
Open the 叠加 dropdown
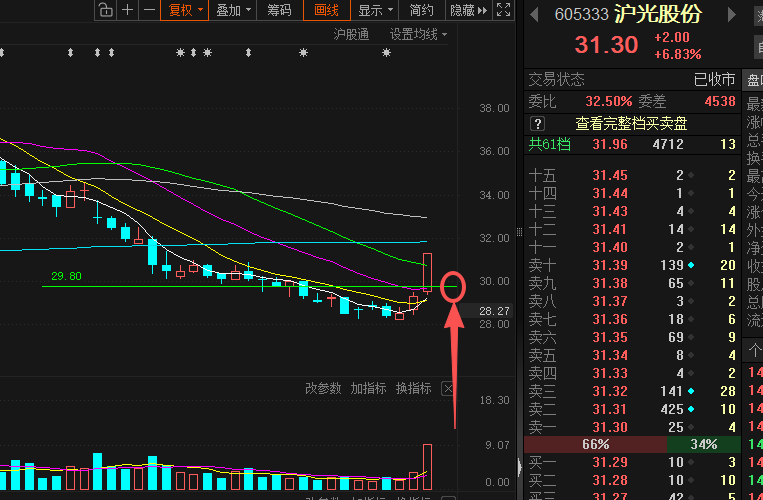click(x=234, y=10)
